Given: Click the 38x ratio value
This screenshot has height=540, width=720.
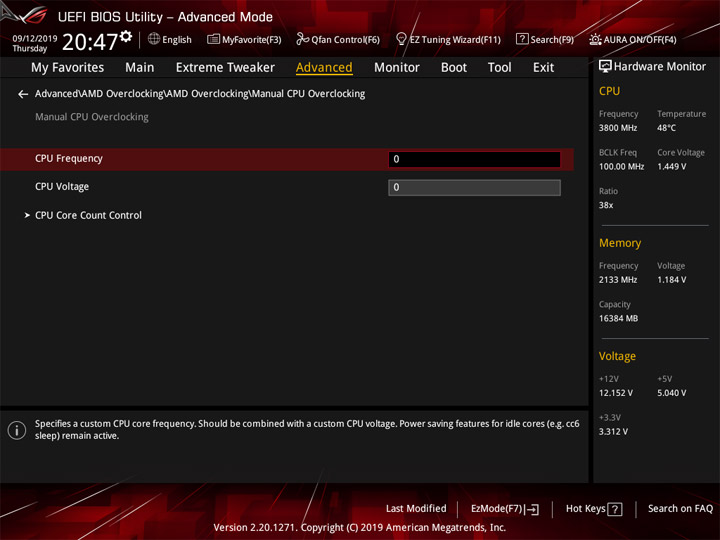Looking at the screenshot, I should (x=606, y=205).
